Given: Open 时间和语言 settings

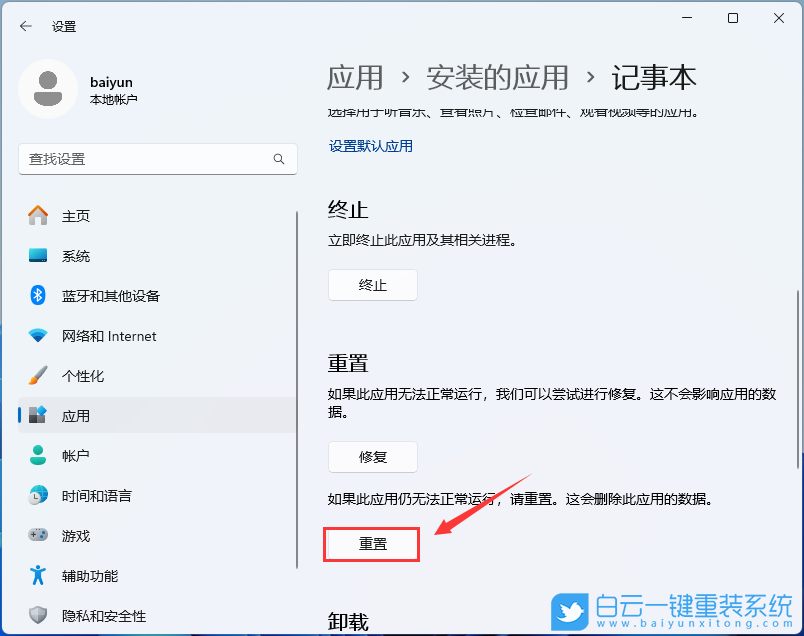Looking at the screenshot, I should click(95, 496).
